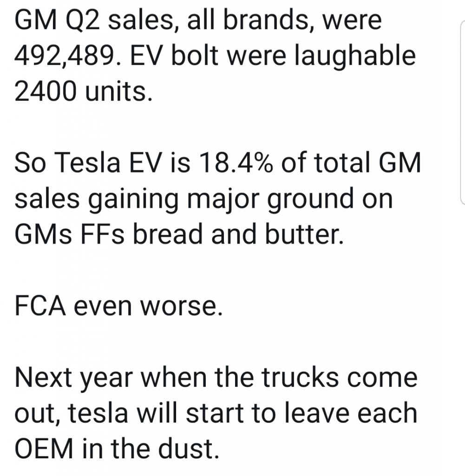The height and width of the screenshot is (476, 465).
Task: Click the scrollbar handle at right edge
Action: tap(463, 112)
